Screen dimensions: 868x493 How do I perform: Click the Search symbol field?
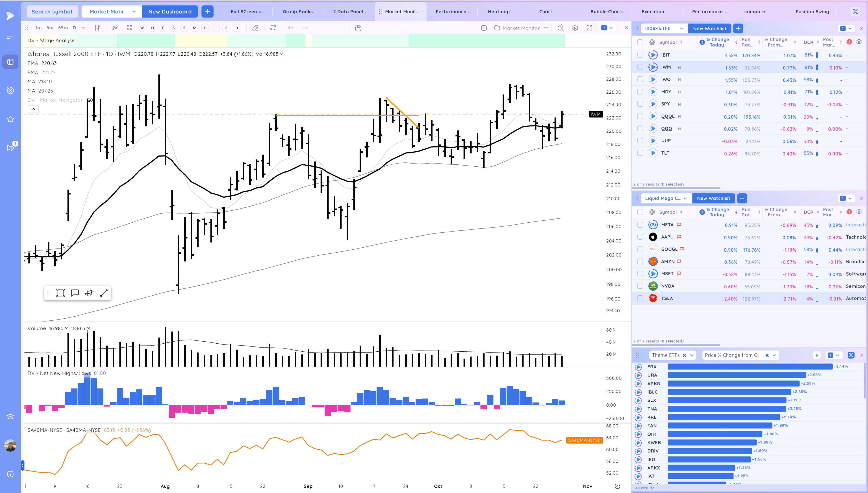tap(52, 12)
